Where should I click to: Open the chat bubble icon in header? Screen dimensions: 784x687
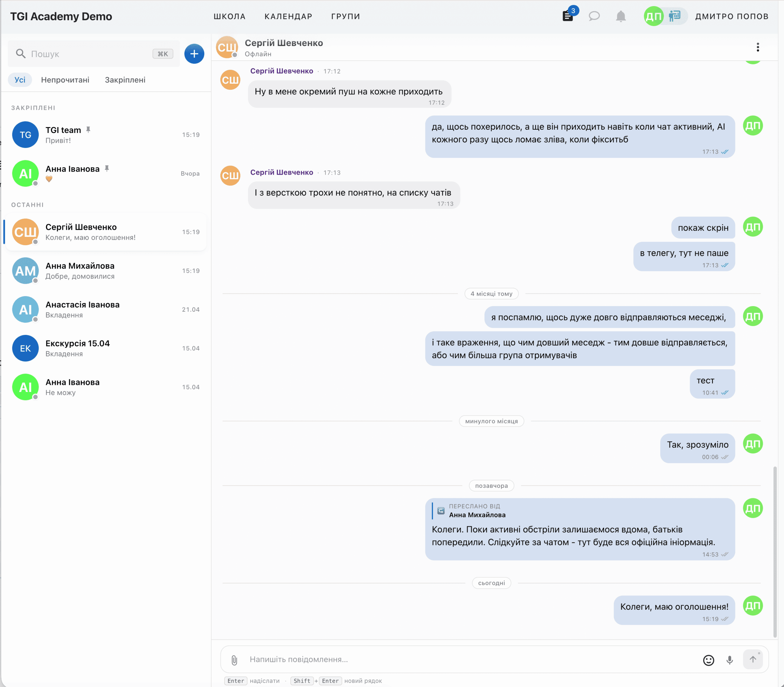[x=594, y=16]
